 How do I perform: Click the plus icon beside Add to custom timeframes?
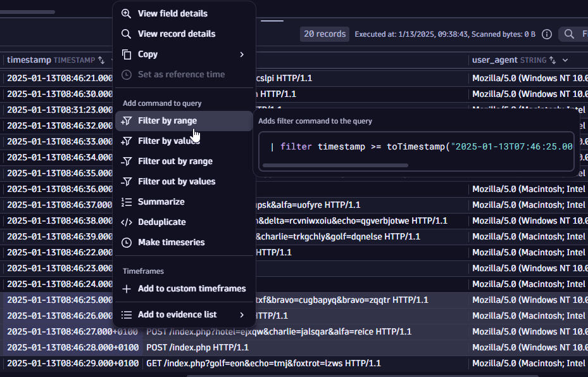point(127,289)
